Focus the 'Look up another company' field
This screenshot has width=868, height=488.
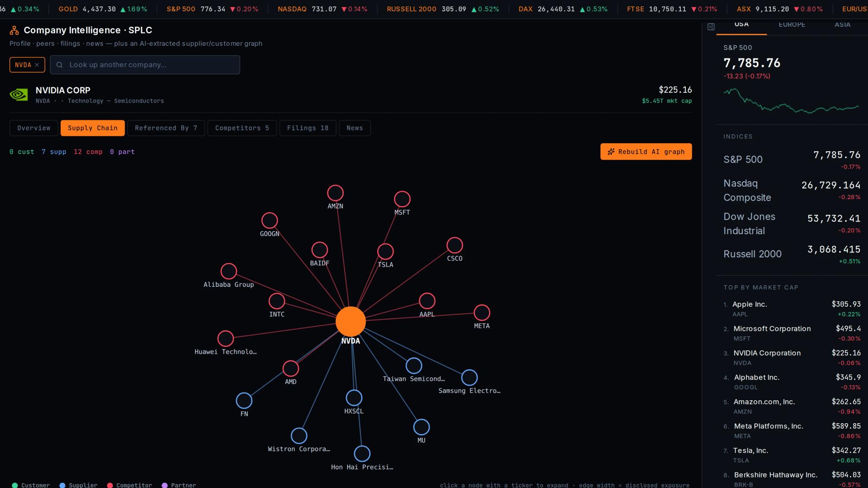145,65
